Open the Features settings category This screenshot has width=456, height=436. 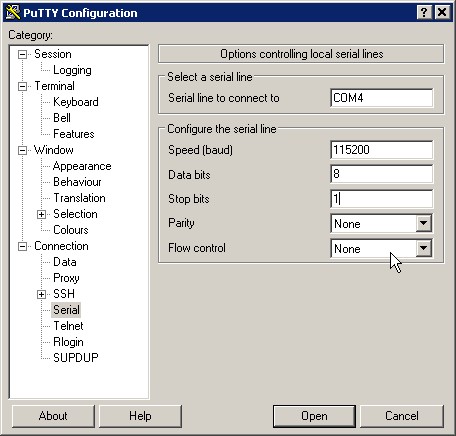[74, 134]
